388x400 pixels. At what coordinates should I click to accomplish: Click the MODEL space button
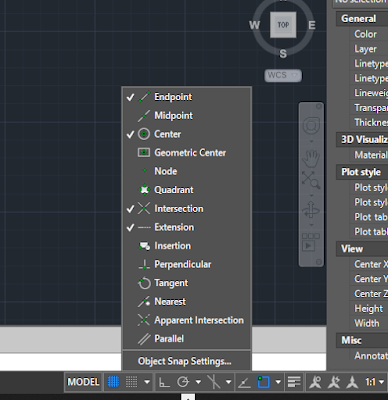[x=83, y=382]
